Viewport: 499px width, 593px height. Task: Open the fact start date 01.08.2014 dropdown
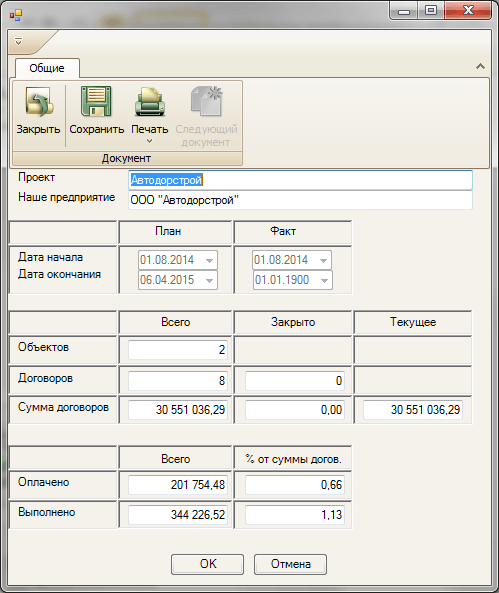(x=323, y=260)
